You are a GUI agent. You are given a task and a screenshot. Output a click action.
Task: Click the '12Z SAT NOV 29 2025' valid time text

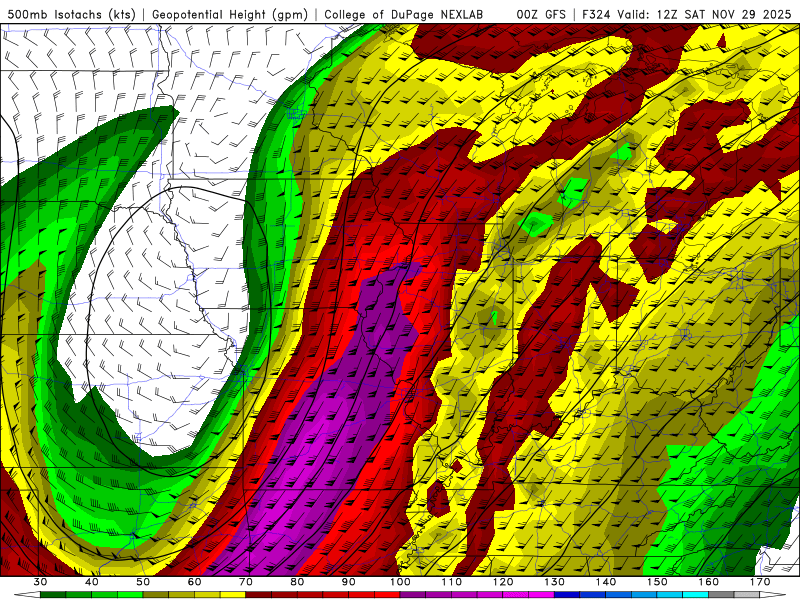click(725, 14)
